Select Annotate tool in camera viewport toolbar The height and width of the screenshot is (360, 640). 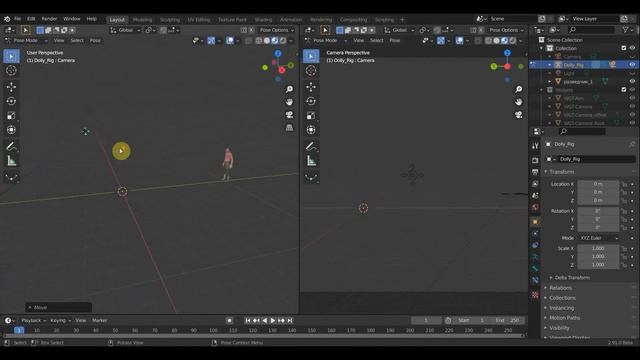tap(311, 146)
